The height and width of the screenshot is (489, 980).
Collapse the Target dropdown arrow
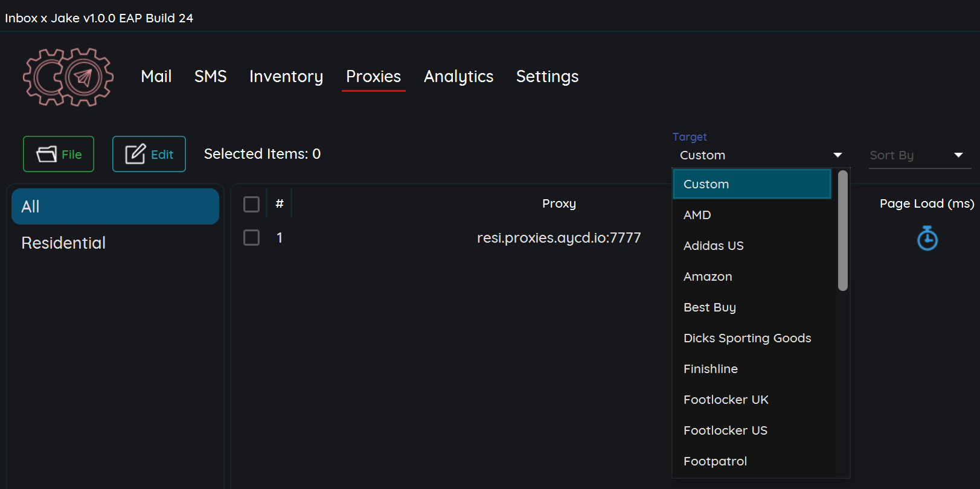click(837, 155)
